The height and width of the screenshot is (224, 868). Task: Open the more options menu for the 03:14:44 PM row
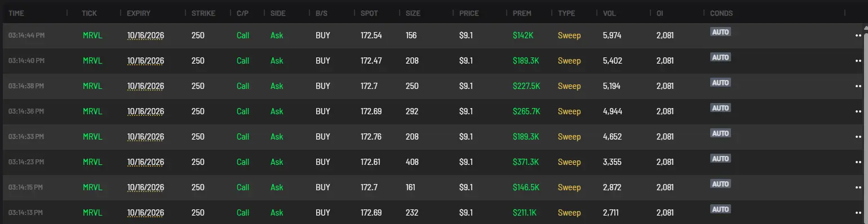(859, 35)
